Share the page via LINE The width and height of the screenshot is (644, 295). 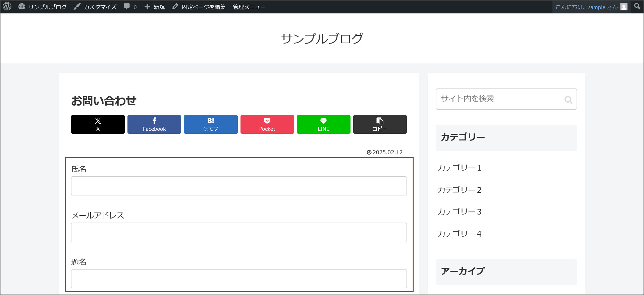(x=323, y=124)
